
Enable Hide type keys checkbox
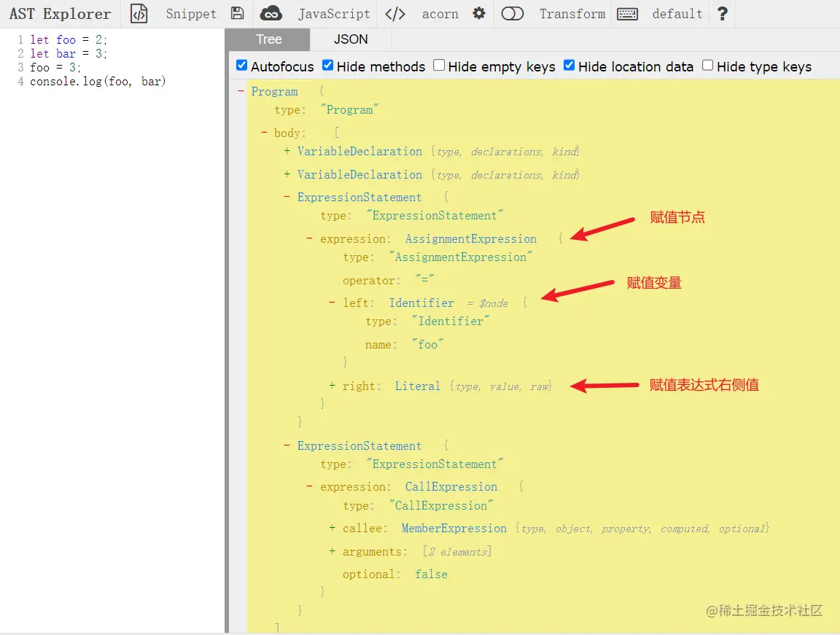point(708,66)
